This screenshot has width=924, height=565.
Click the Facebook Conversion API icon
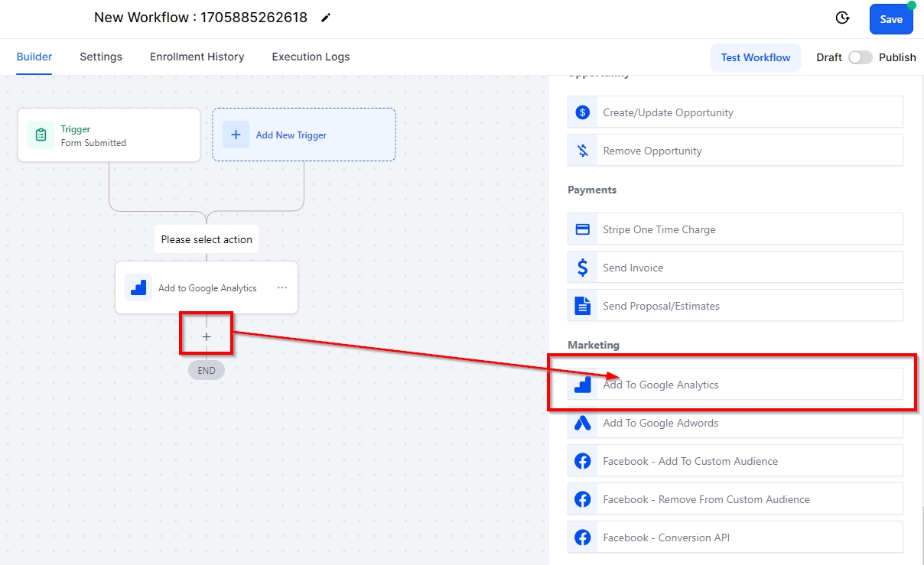[582, 537]
